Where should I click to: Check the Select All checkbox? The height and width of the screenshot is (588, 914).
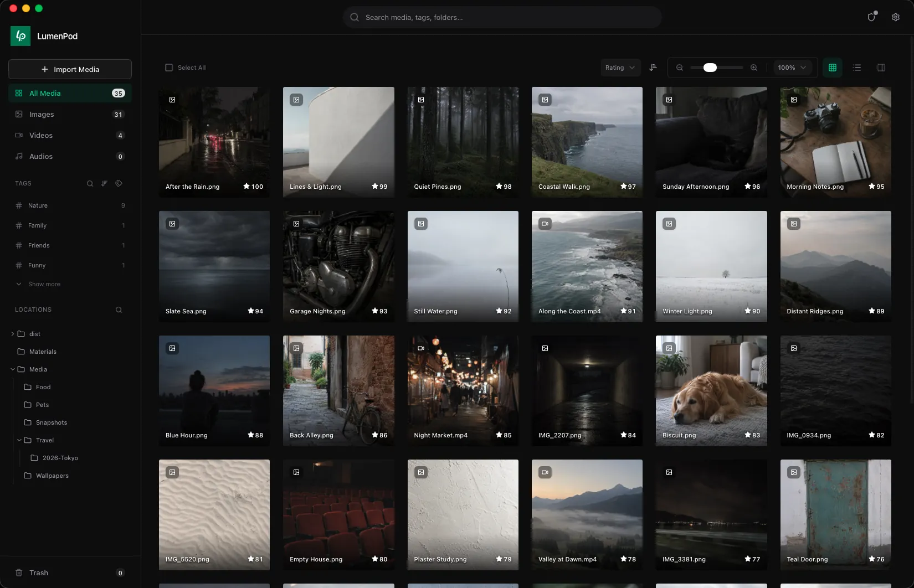point(169,68)
